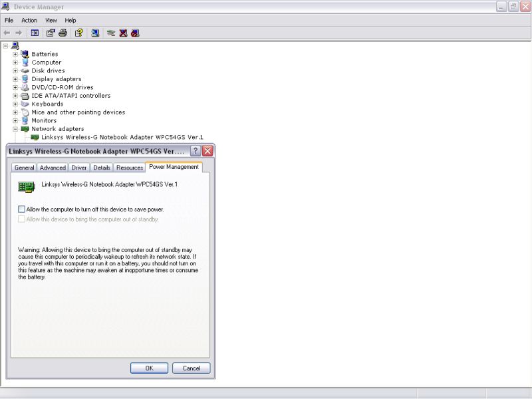Select the Disk drives text label

click(48, 70)
